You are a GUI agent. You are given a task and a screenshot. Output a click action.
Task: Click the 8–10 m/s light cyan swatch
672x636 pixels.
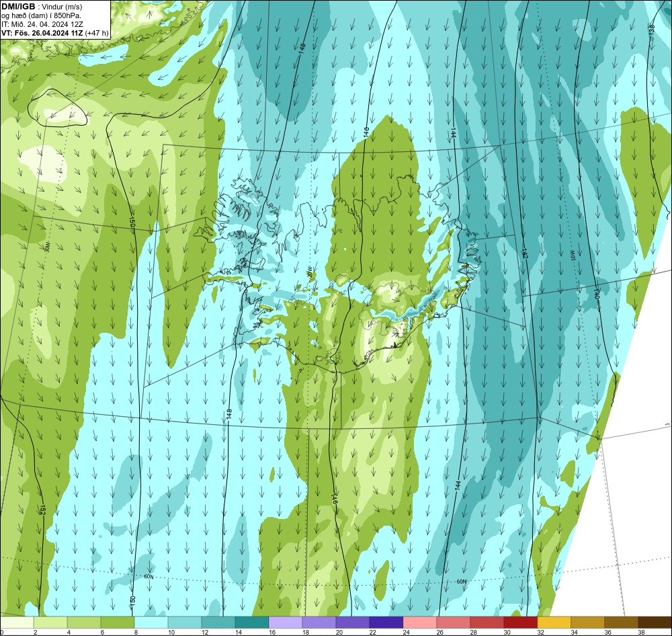151,622
